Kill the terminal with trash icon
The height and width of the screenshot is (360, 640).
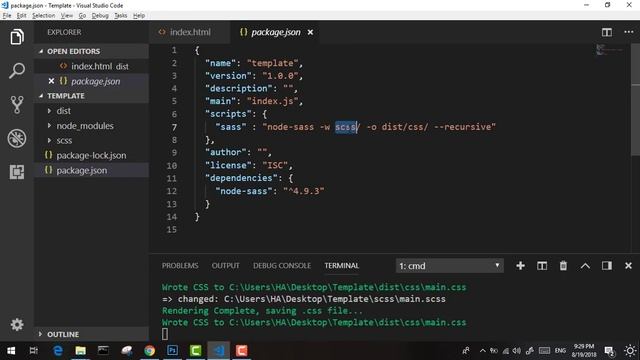click(x=563, y=266)
